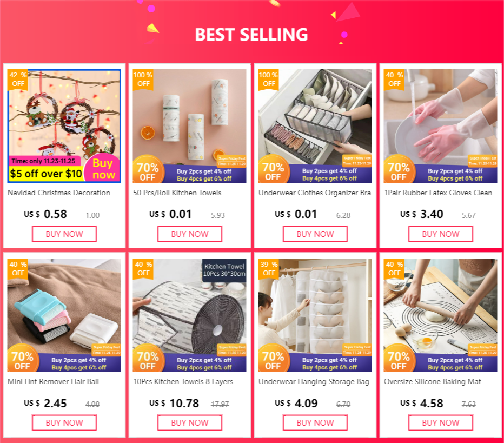This screenshot has width=504, height=443.
Task: Open the Navidad Christmas Decoration product image
Action: [x=64, y=126]
